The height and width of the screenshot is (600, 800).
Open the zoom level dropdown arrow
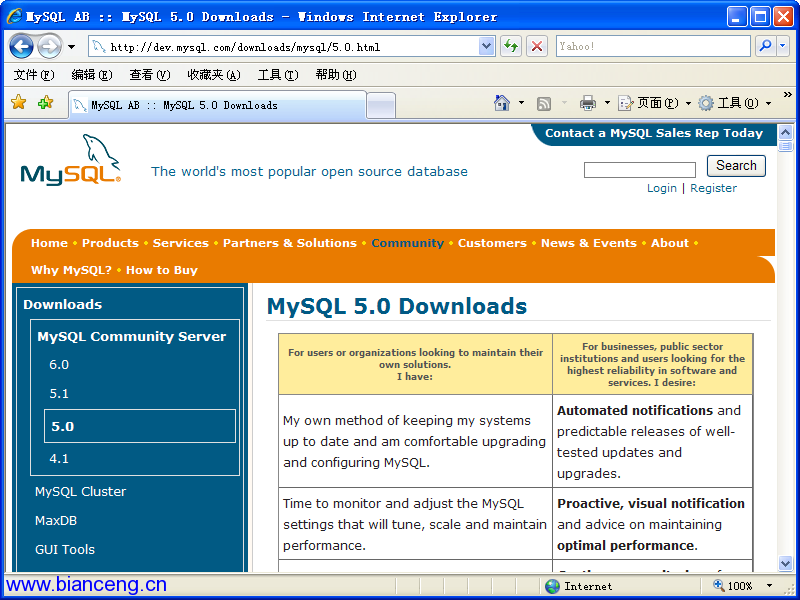pos(769,586)
